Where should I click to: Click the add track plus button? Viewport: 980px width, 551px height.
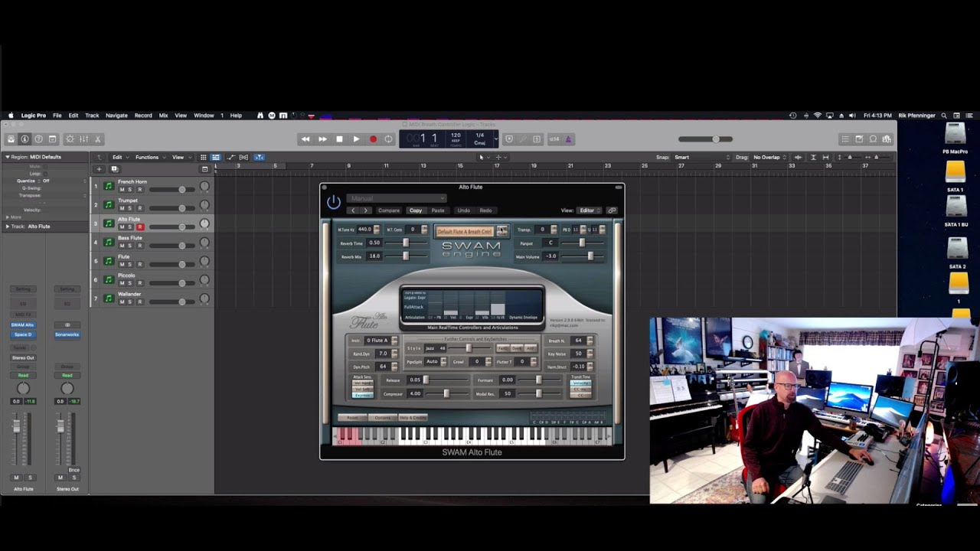click(x=99, y=169)
